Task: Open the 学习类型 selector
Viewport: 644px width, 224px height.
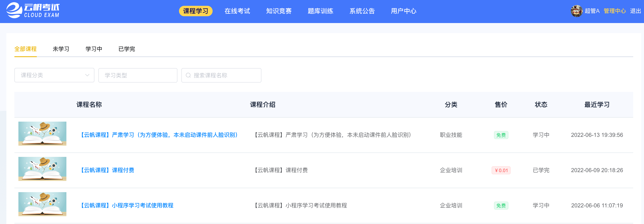Action: [x=138, y=75]
